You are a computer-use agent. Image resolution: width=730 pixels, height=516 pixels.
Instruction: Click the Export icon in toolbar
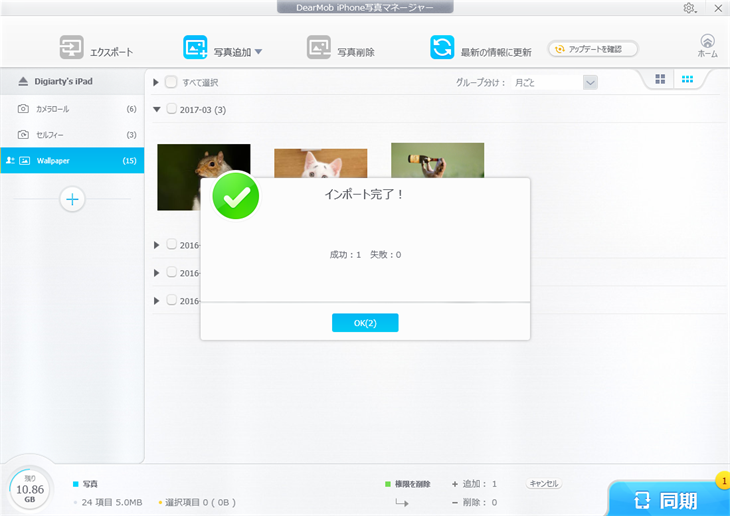click(71, 48)
